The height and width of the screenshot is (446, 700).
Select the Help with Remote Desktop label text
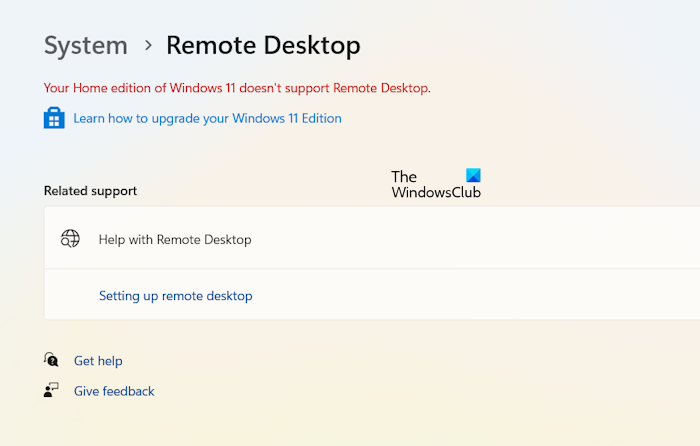pyautogui.click(x=175, y=240)
